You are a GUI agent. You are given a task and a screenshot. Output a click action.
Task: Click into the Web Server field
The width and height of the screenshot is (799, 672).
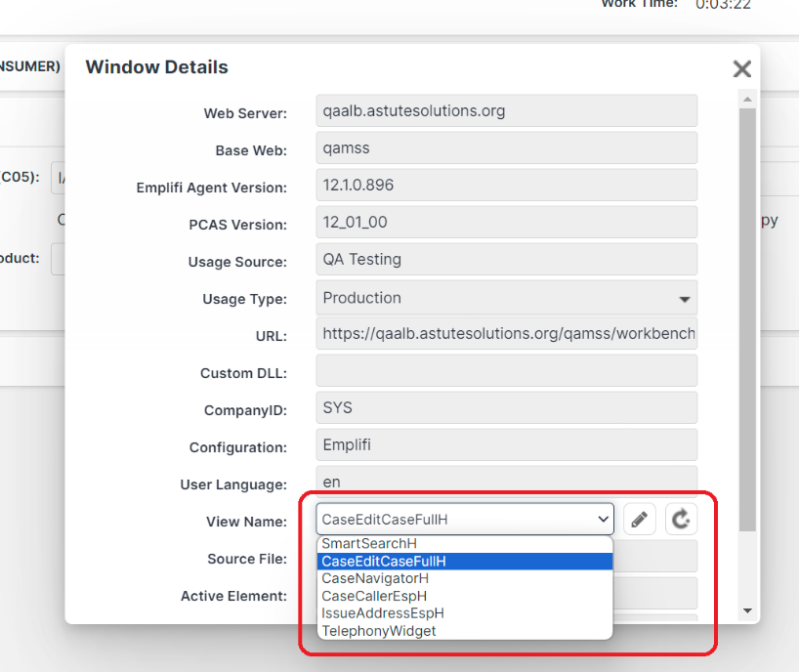tap(506, 110)
